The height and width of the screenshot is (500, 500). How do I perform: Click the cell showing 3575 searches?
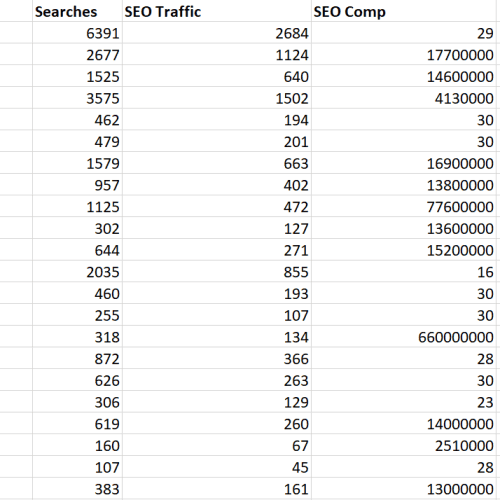pos(77,98)
